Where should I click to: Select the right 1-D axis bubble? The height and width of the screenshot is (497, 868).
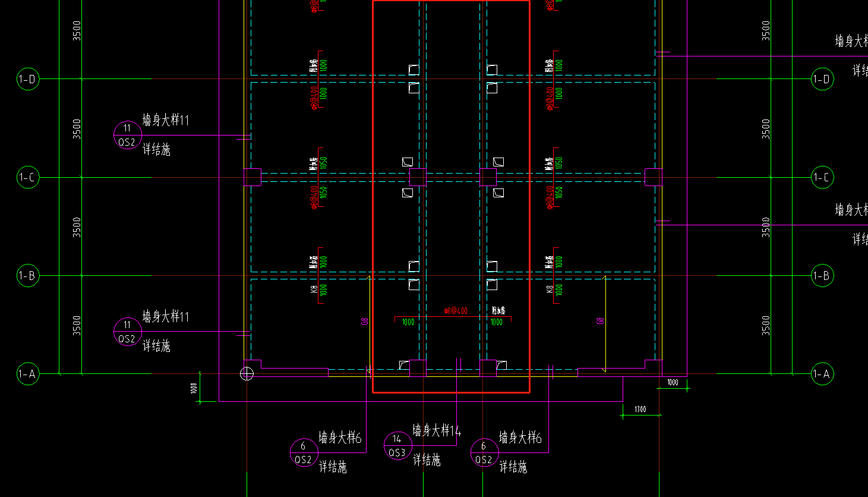pos(822,78)
